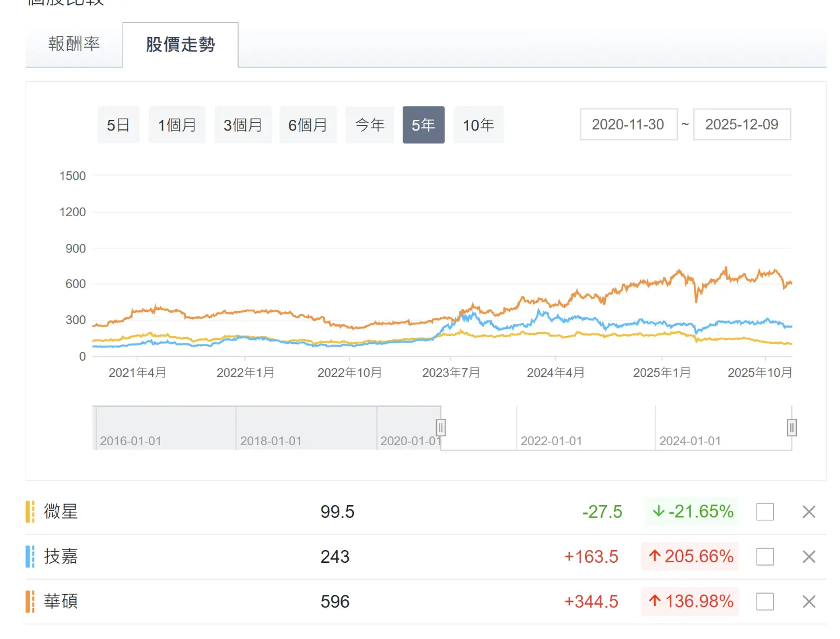Click 技嘉 blue color legend marker
The width and height of the screenshot is (840, 639).
30,557
